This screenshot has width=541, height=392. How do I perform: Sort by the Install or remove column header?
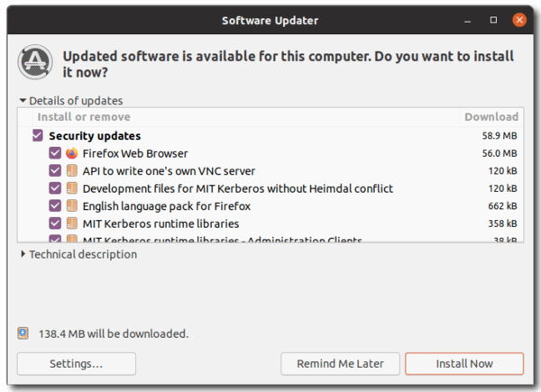pos(84,117)
